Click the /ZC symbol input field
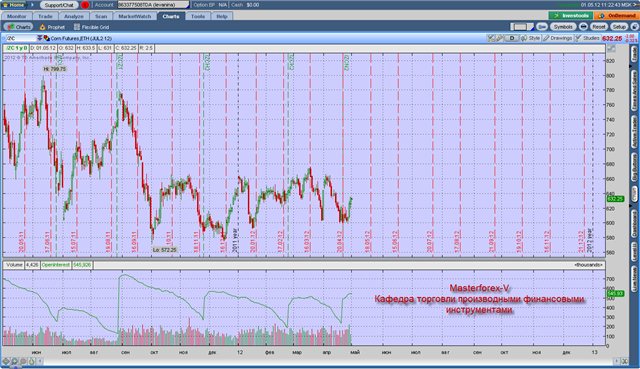This screenshot has height=369, width=640. (x=20, y=38)
